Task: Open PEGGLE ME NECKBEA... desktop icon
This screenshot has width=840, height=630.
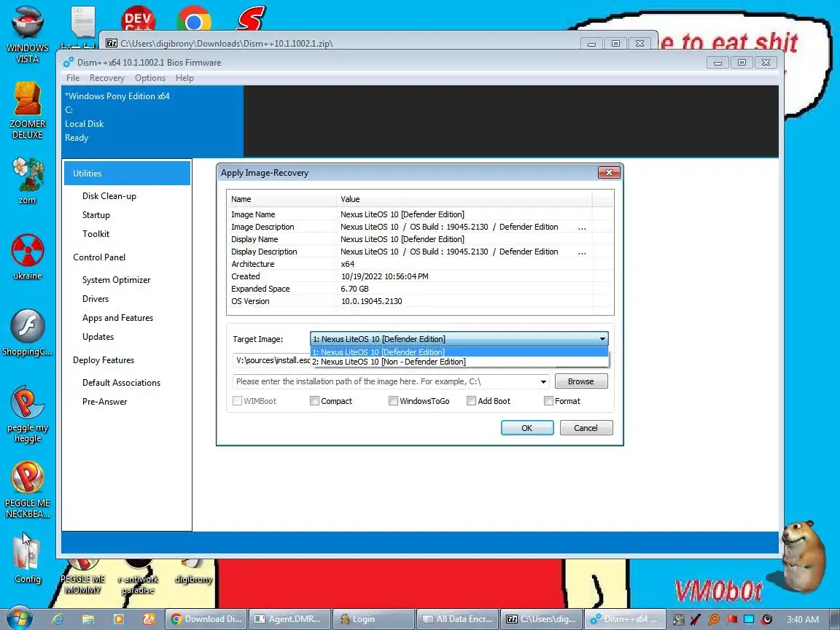Action: point(27,490)
